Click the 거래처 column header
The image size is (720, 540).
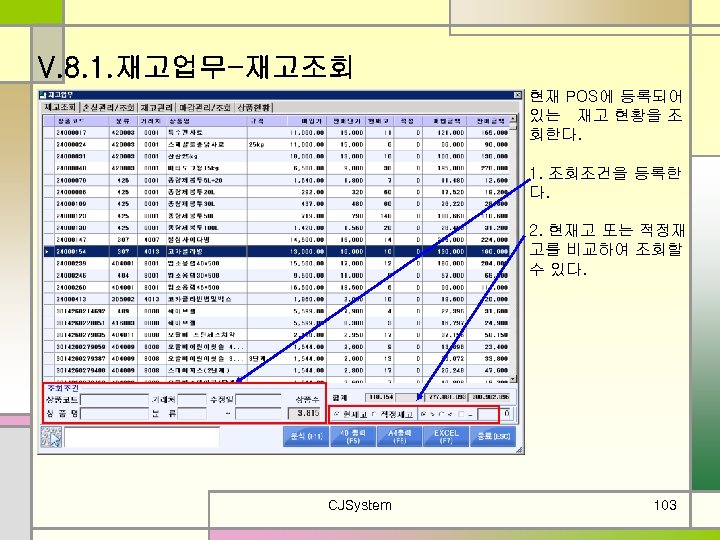(151, 121)
